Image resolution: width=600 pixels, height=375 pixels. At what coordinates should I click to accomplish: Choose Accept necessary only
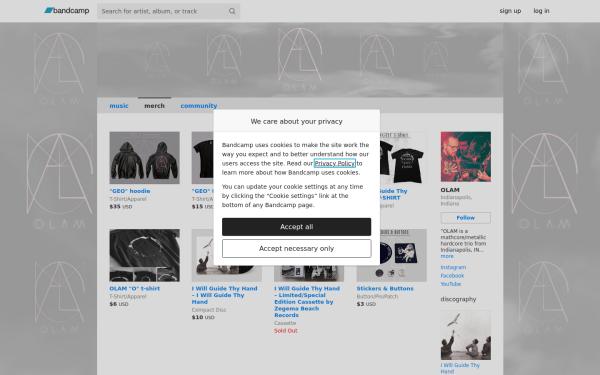(297, 248)
